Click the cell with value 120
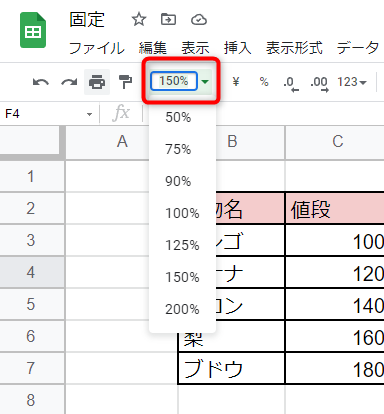 coord(335,272)
